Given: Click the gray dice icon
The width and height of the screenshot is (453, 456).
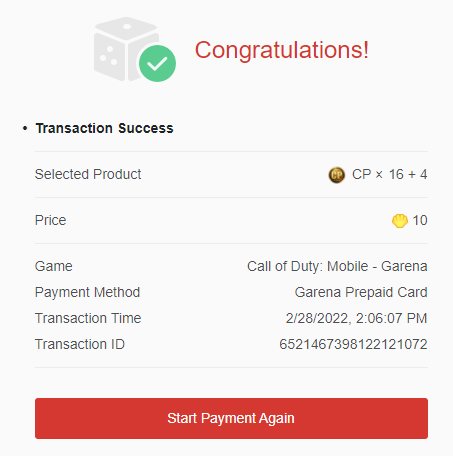Looking at the screenshot, I should [x=126, y=49].
